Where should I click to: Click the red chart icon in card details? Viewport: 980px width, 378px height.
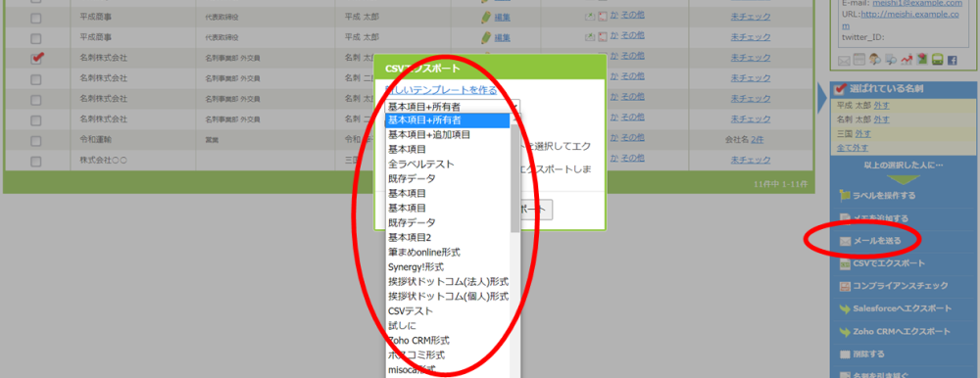(906, 60)
